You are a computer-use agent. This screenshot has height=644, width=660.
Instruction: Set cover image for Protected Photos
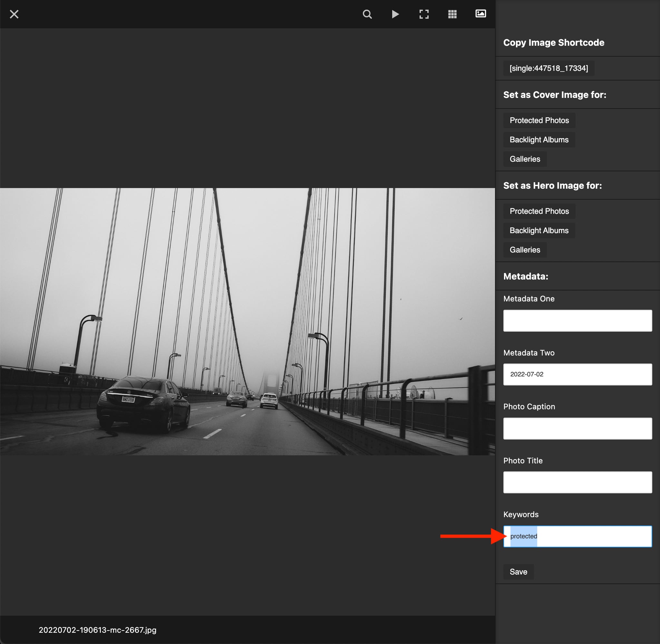(x=539, y=120)
